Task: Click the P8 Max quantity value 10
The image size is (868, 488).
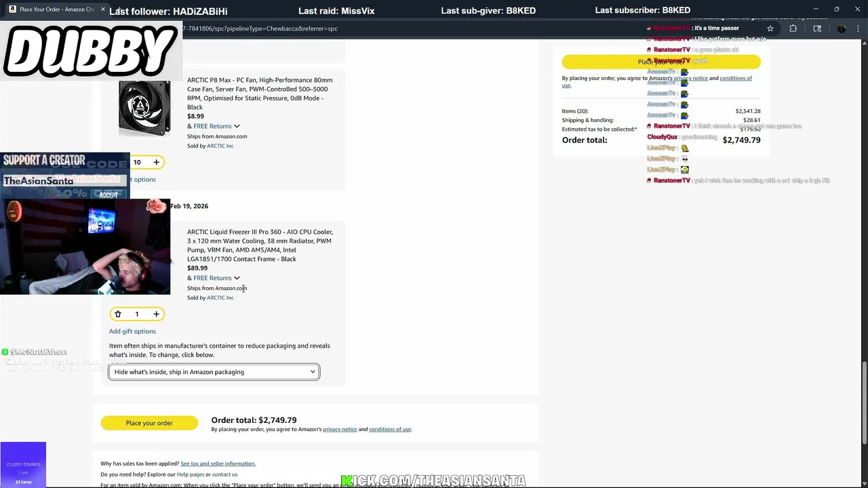Action: pos(137,162)
